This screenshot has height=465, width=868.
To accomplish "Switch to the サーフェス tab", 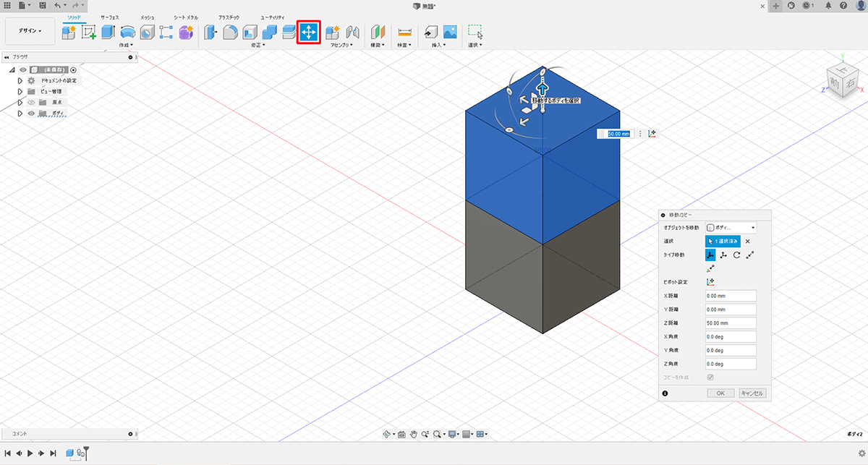I will click(x=111, y=16).
